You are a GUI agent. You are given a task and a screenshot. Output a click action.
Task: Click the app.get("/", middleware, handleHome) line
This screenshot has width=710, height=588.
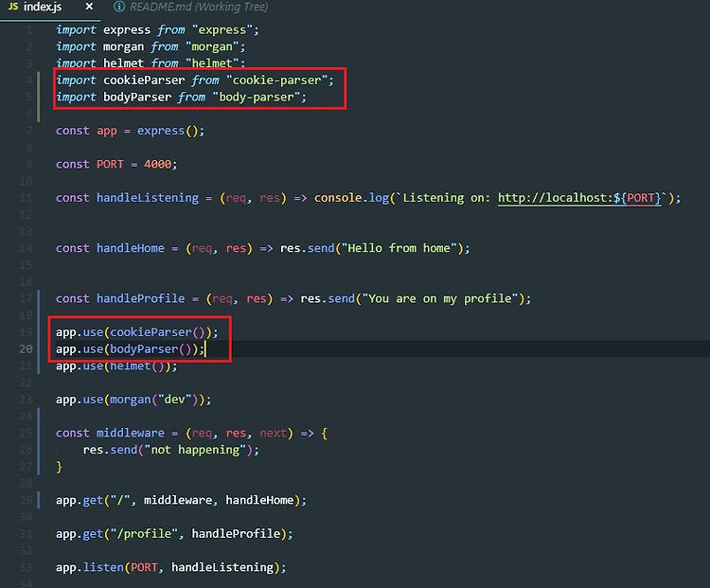181,500
